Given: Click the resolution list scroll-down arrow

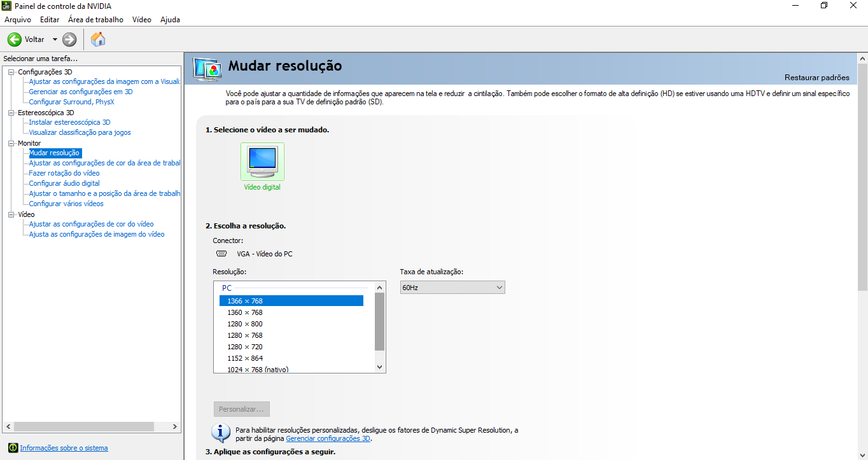Looking at the screenshot, I should [x=380, y=367].
